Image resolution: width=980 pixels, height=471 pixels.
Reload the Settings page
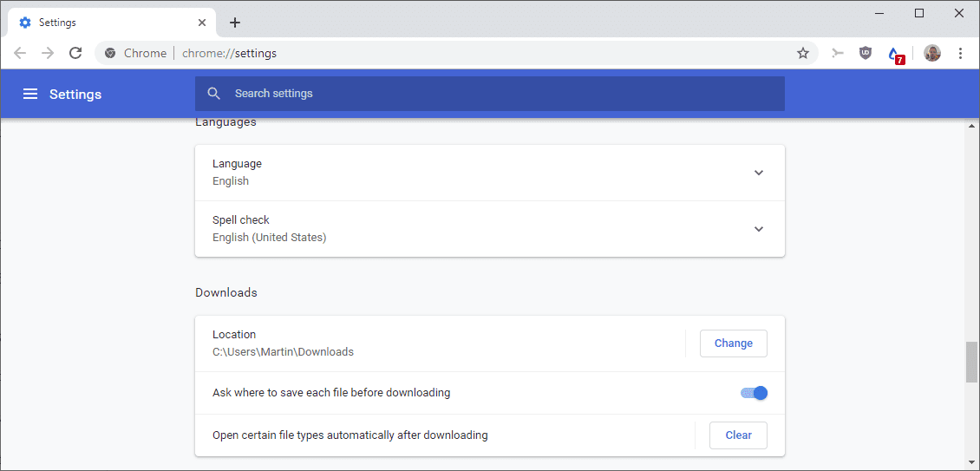point(75,53)
